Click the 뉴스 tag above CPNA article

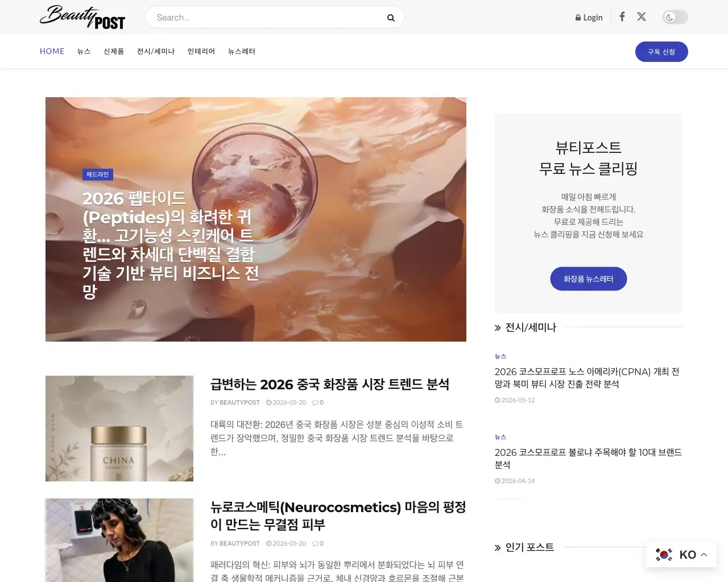tap(500, 356)
